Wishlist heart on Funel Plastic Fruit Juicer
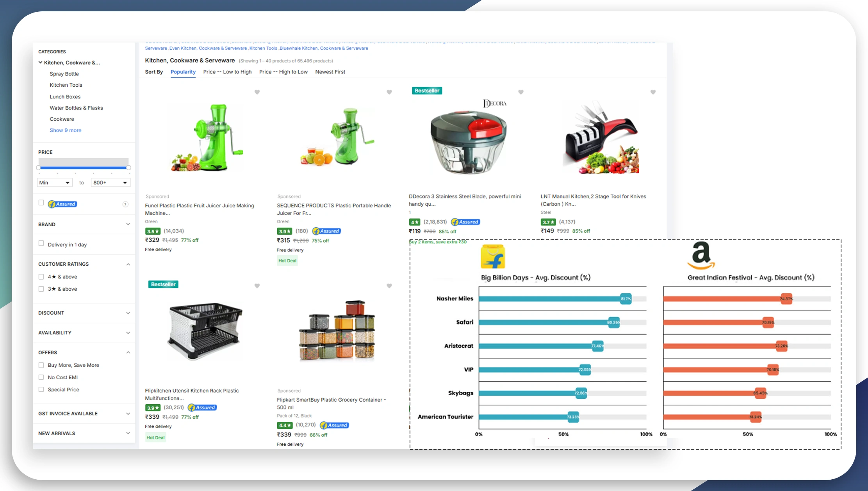Screen dimensions: 868x491 [257, 92]
